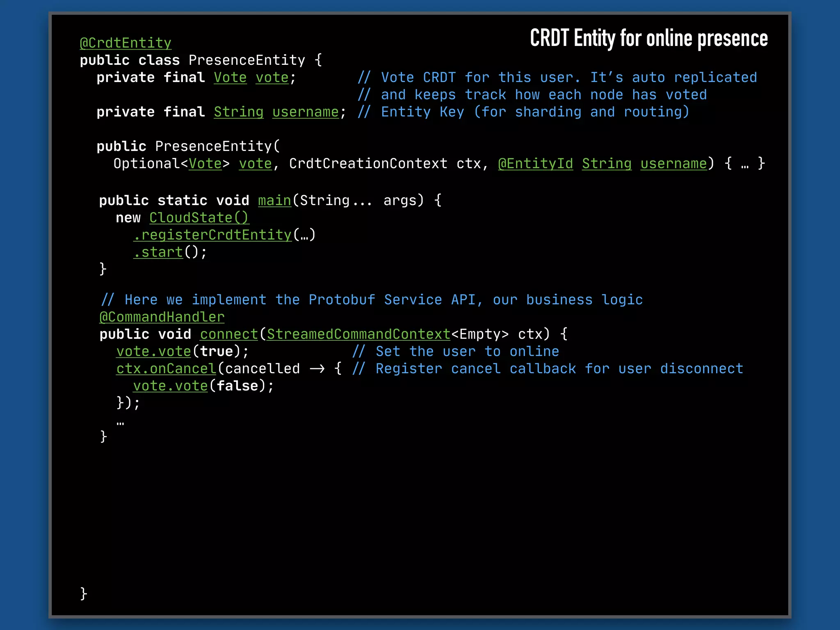Click the @EntityId annotation in constructor

click(535, 164)
